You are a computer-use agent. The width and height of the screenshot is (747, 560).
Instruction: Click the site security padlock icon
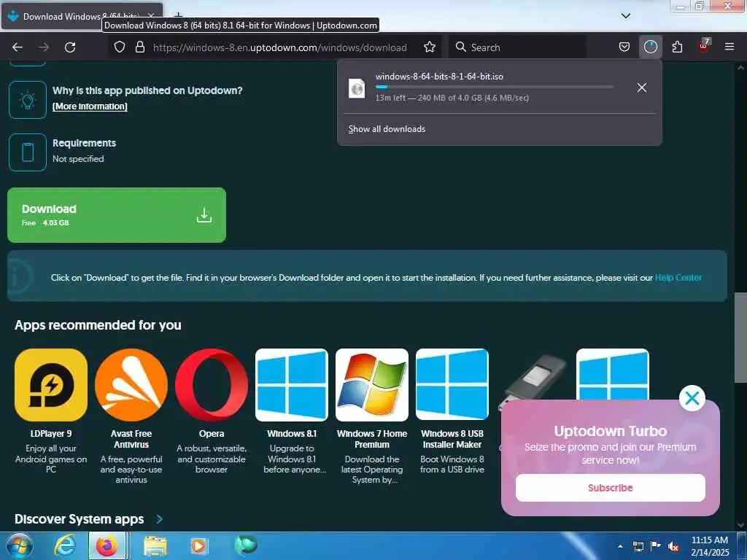coord(139,47)
